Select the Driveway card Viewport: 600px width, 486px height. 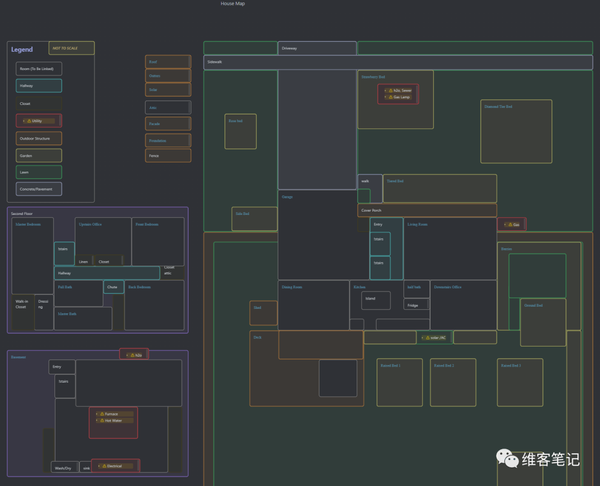pyautogui.click(x=317, y=48)
